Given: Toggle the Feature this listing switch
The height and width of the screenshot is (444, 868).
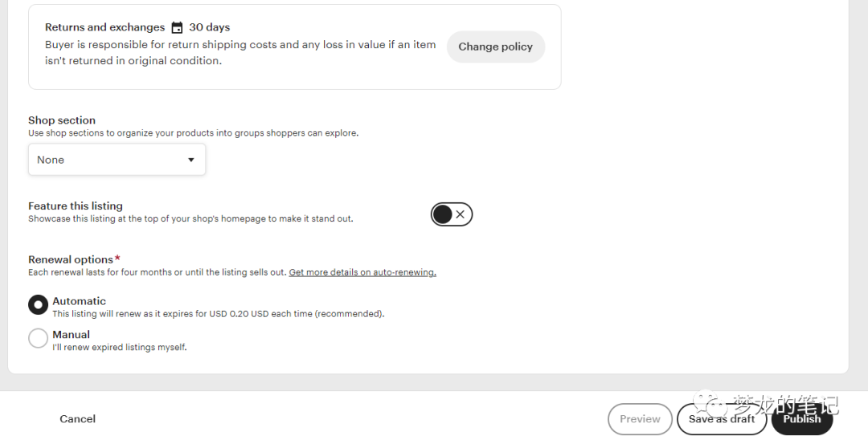Looking at the screenshot, I should pos(451,214).
